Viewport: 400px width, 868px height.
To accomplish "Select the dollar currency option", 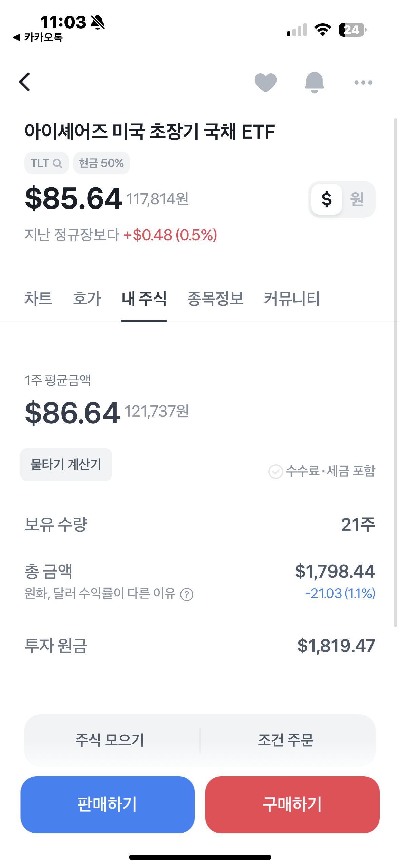I will [x=326, y=199].
